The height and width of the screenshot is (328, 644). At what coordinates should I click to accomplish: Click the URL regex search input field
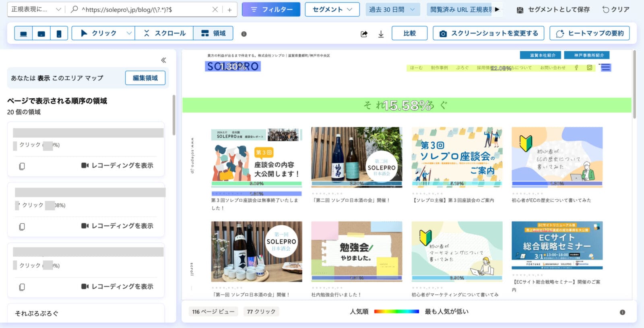(145, 9)
